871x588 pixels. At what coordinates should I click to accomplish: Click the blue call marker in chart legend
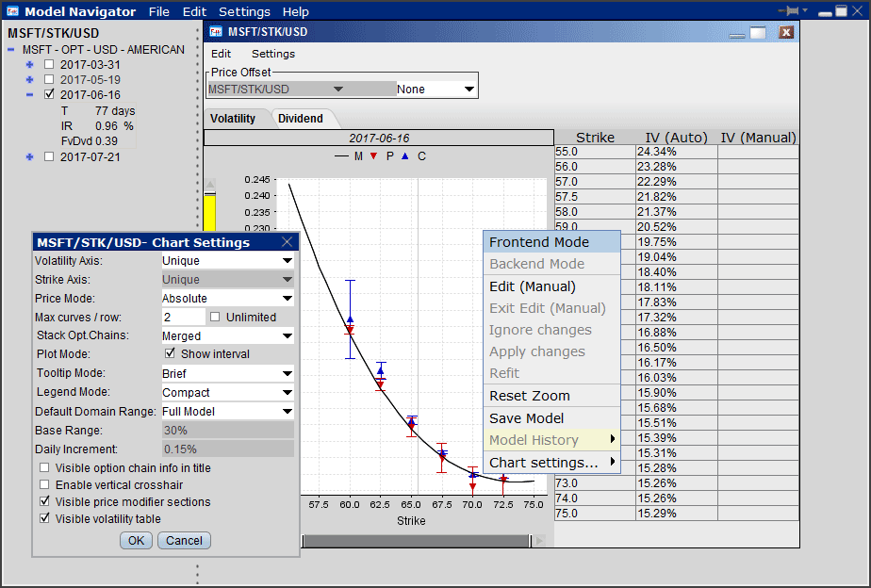[x=405, y=156]
